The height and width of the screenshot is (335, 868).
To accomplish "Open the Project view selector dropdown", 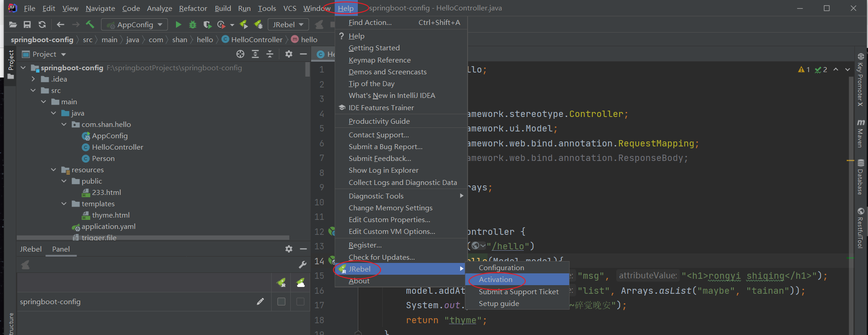I will point(63,54).
